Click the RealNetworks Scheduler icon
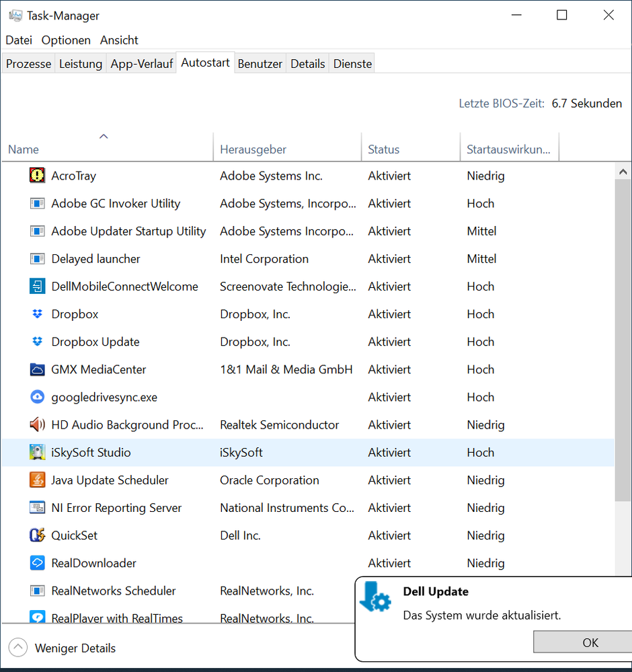The width and height of the screenshot is (632, 672). pos(37,591)
